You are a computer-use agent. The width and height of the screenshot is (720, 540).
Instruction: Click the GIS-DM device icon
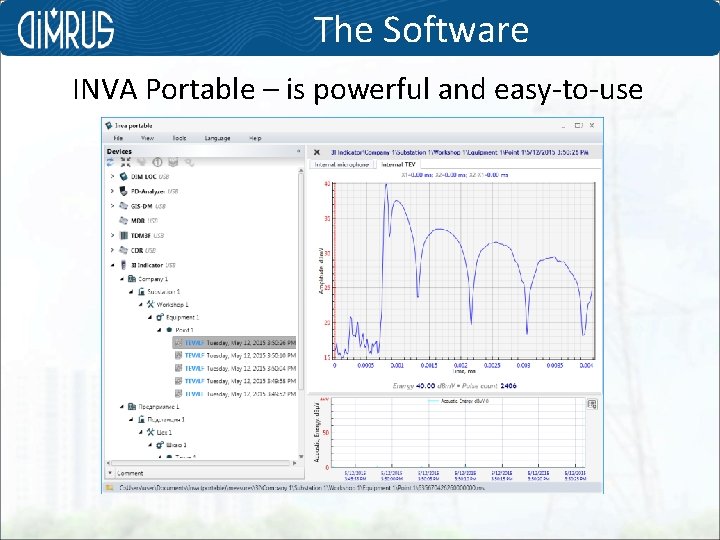click(123, 206)
